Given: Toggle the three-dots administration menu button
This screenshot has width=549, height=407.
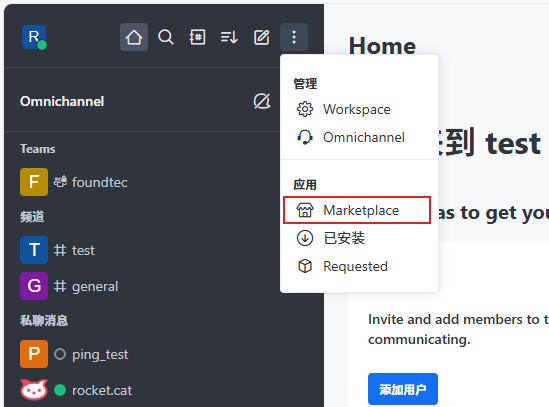Looking at the screenshot, I should click(294, 37).
